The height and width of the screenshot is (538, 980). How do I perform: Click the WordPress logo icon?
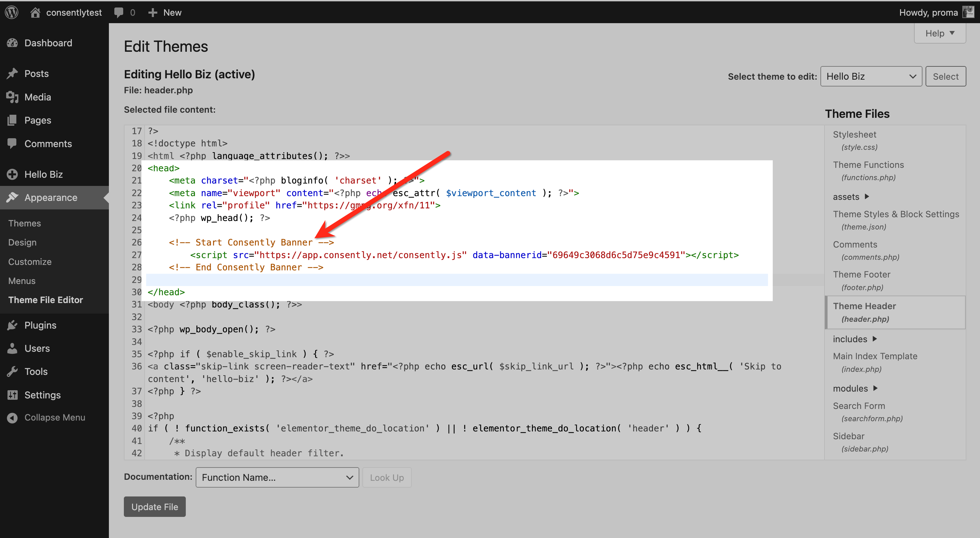click(x=12, y=12)
